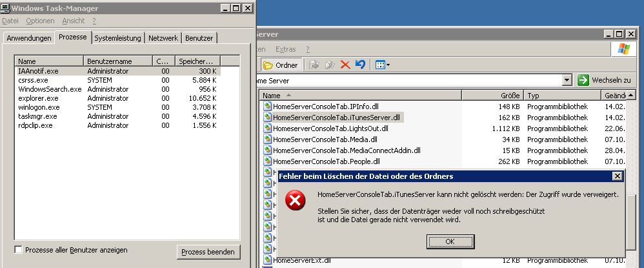Open the ? help menu in Explorer
The height and width of the screenshot is (268, 644).
(x=308, y=49)
